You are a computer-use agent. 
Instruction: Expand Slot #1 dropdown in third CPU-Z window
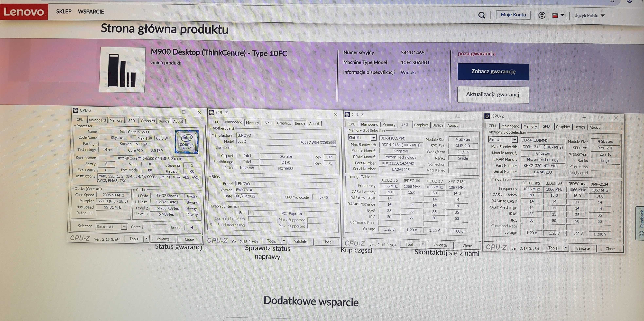[x=374, y=138]
